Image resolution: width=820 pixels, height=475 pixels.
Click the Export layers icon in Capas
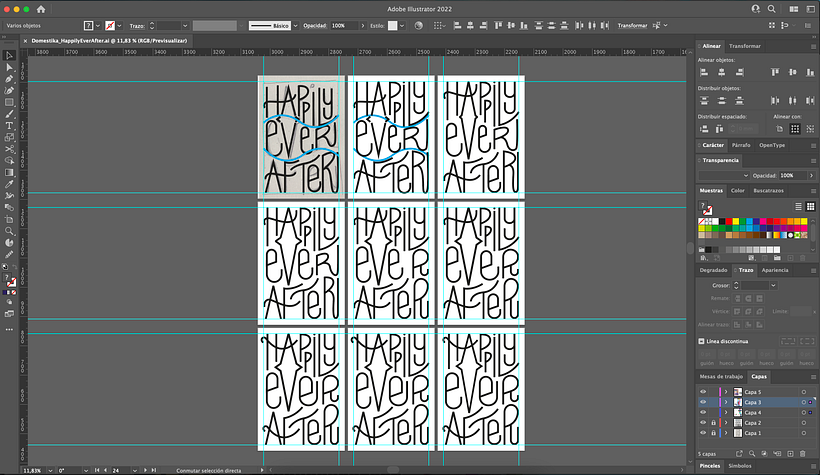[x=739, y=454]
